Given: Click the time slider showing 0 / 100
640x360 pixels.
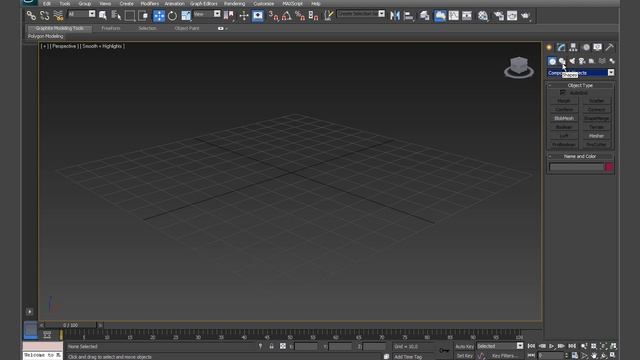Looking at the screenshot, I should coord(71,325).
